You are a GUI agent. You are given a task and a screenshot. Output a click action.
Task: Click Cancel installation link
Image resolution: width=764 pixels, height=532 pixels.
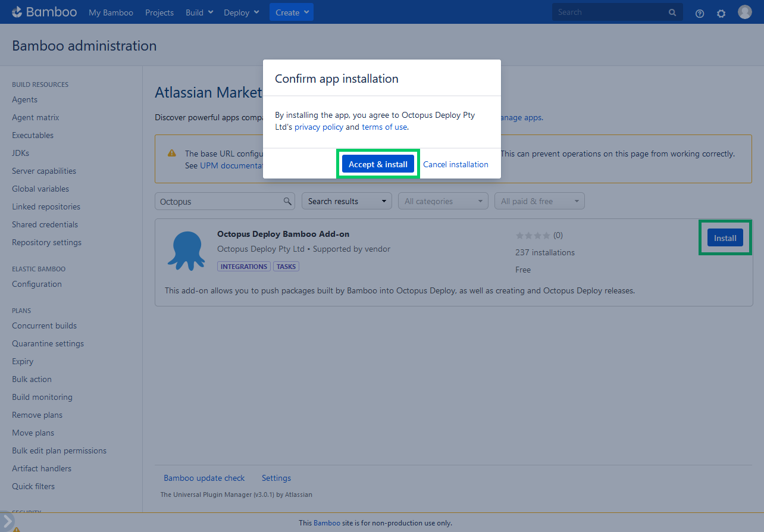point(456,164)
